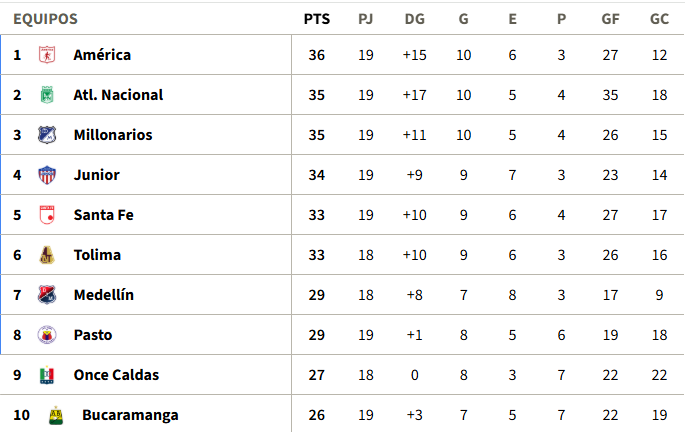Viewport: 685px width, 432px height.
Task: Click the PJ column header
Action: [x=366, y=19]
